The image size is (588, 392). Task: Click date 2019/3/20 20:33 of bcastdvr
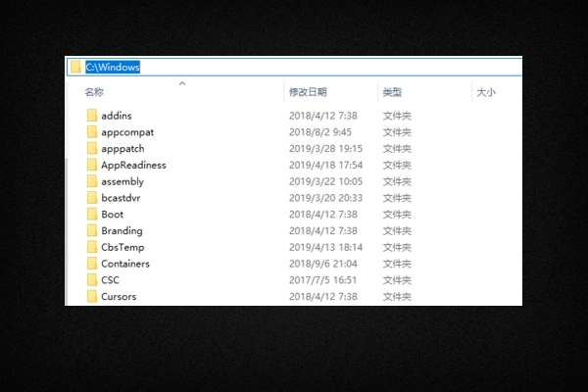[326, 198]
